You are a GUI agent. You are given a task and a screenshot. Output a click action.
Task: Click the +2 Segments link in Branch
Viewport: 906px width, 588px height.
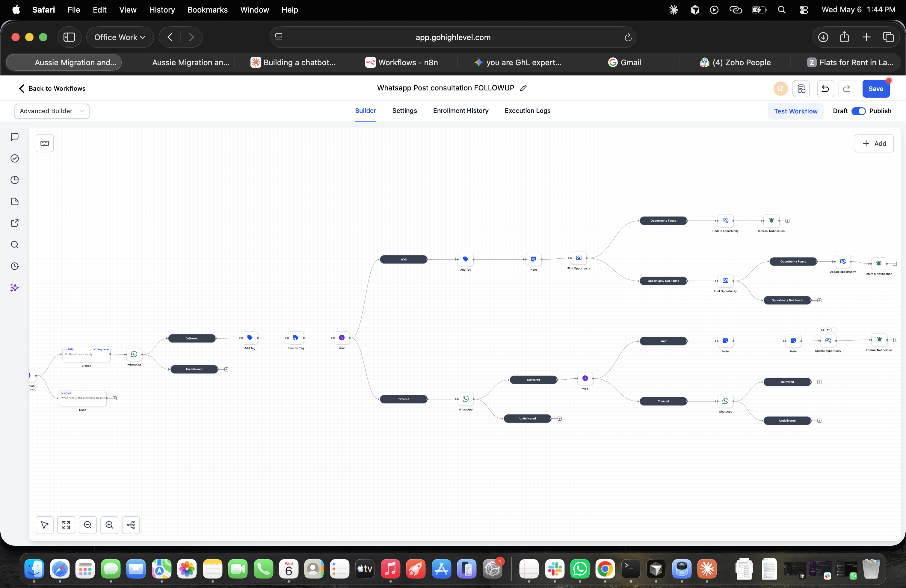coord(101,349)
